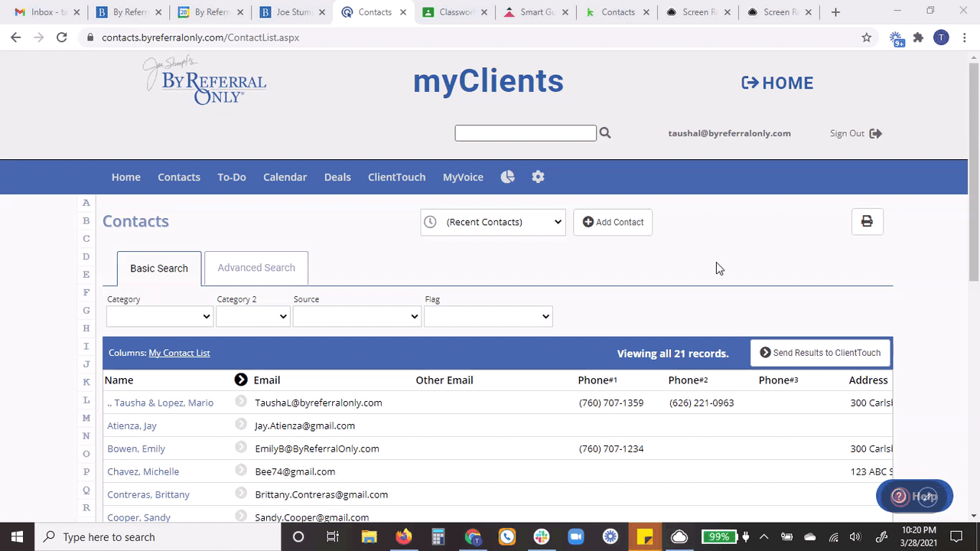Open ClientTouch in navigation bar
Screen dimensions: 980x551
coord(396,177)
